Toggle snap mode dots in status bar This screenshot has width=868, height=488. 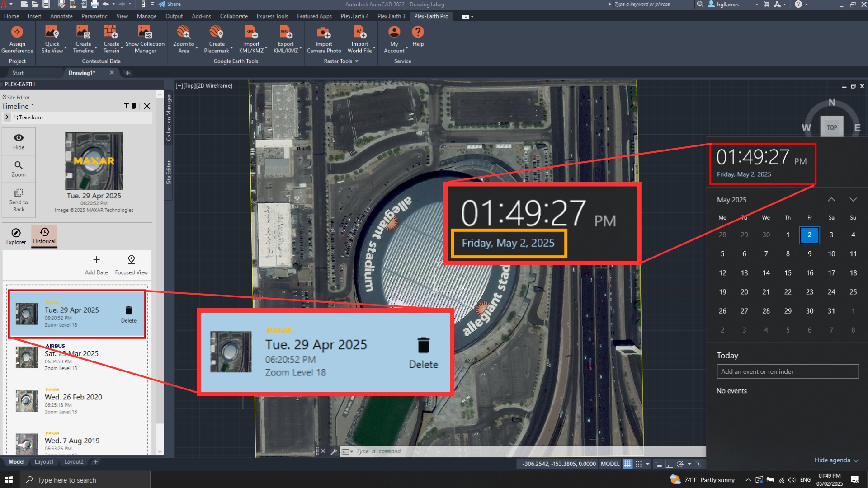(638, 464)
